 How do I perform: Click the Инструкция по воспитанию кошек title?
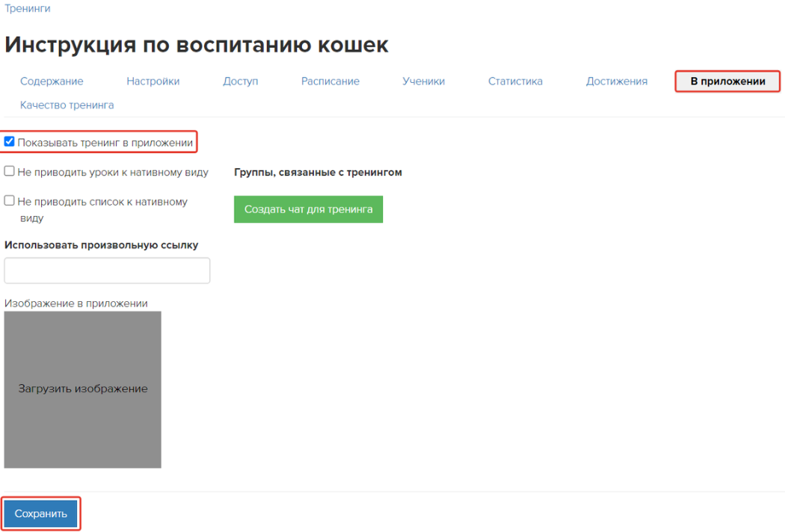coord(196,45)
